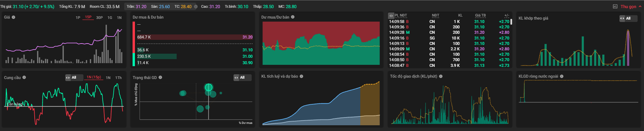
Task: Open the All filter in KL khớp theo giá
Action: tap(628, 18)
